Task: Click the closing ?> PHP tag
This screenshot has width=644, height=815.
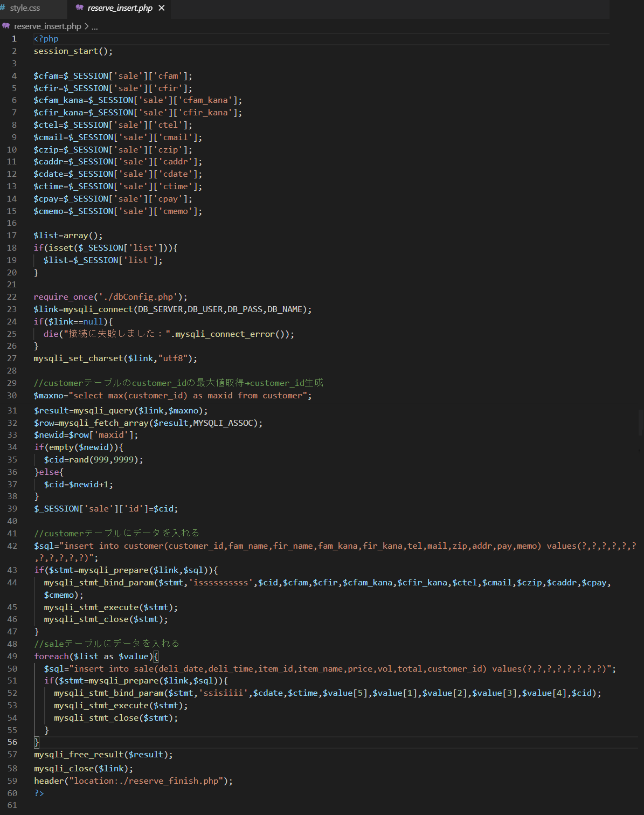Action: (39, 793)
